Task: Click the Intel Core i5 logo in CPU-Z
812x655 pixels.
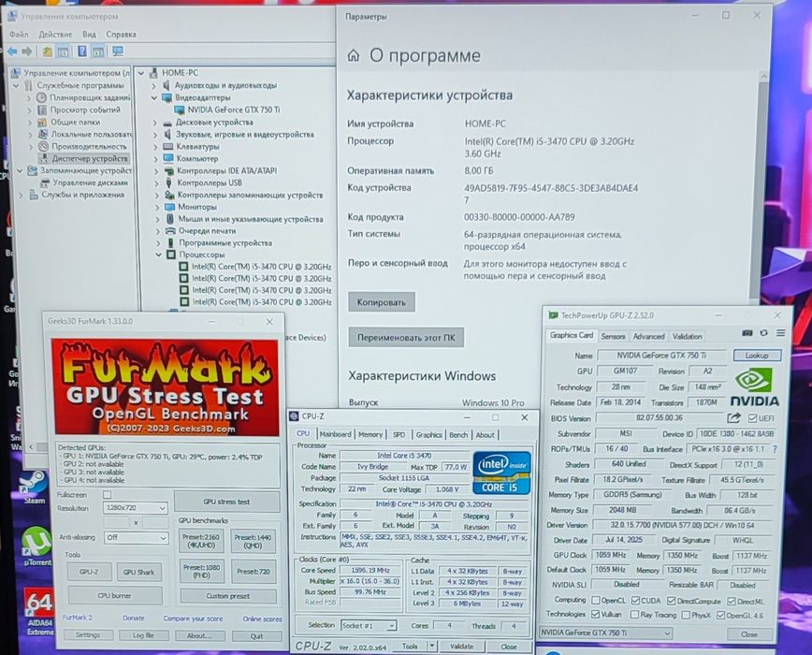Action: click(501, 473)
